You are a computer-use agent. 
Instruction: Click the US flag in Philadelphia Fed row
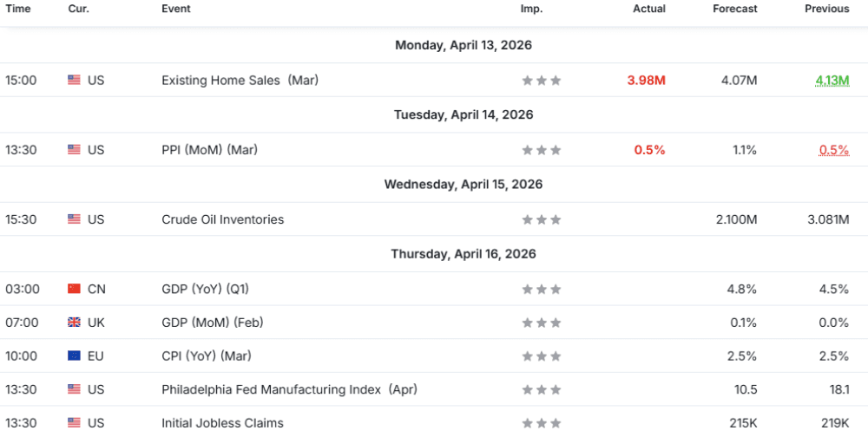click(x=74, y=390)
